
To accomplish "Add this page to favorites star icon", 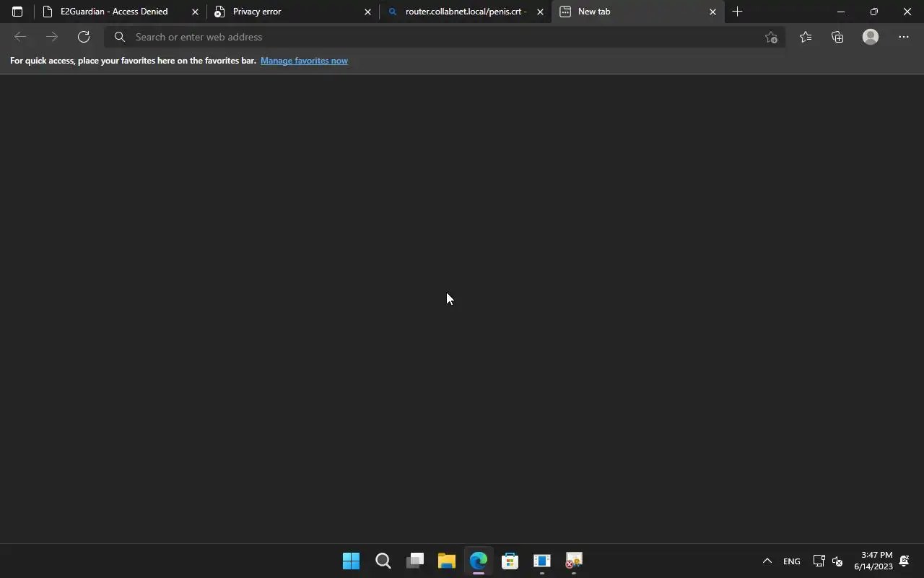I will click(771, 37).
